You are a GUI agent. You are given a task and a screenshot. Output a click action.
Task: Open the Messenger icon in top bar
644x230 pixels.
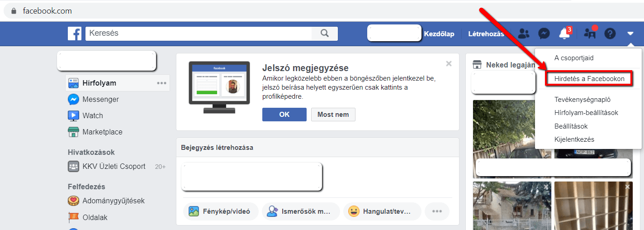(x=544, y=34)
